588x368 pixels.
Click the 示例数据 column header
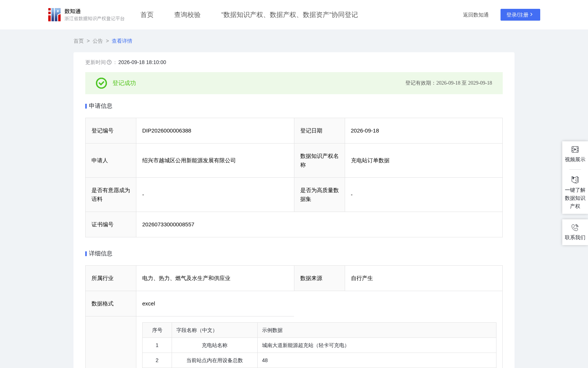coord(377,330)
